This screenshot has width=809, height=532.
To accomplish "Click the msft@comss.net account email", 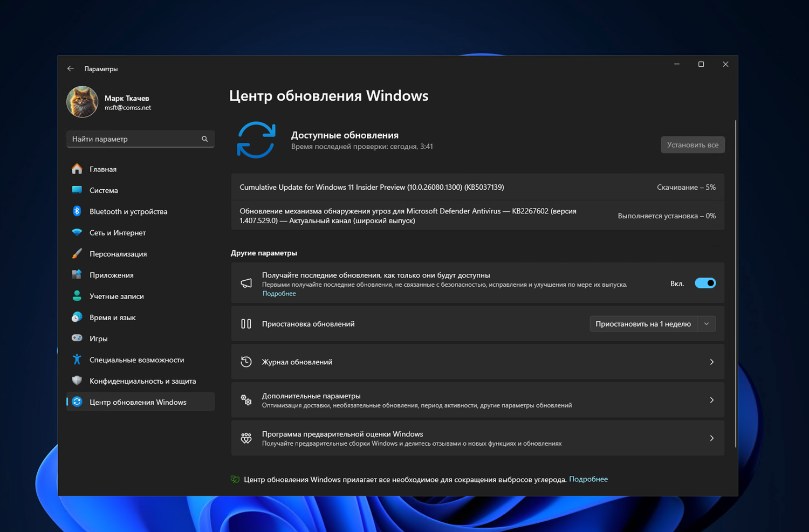I will pos(128,108).
